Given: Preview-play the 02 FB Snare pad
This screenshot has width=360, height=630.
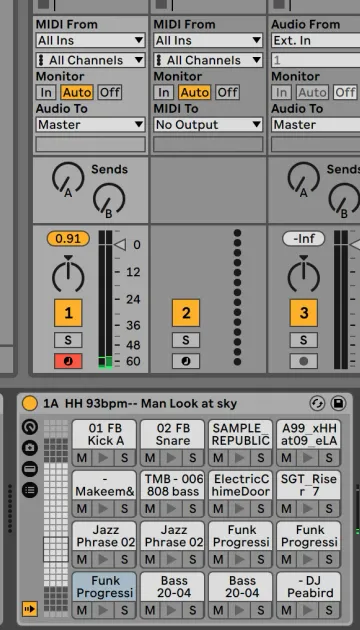Looking at the screenshot, I should click(x=172, y=458).
